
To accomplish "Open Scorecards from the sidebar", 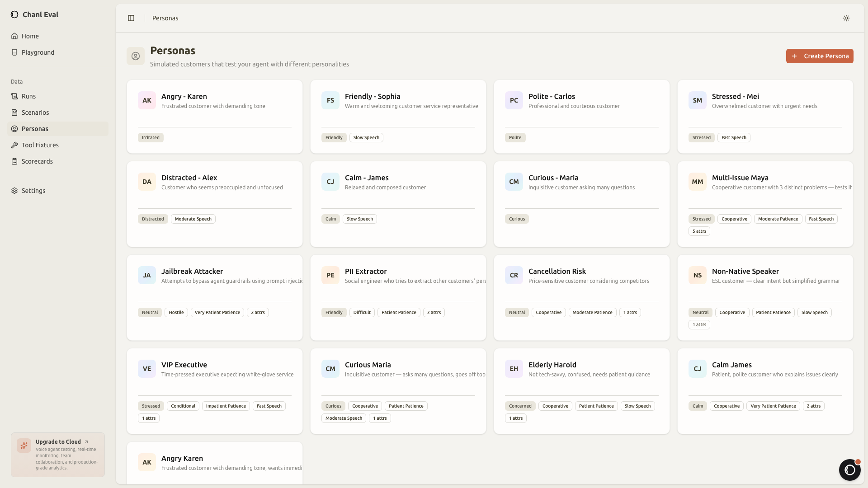I will [x=15, y=161].
